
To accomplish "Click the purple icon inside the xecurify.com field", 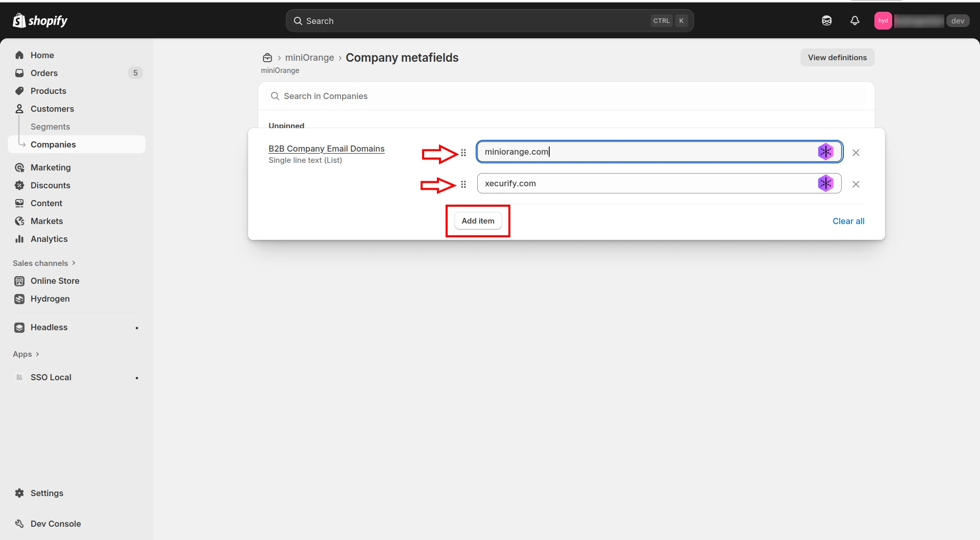I will (x=825, y=183).
